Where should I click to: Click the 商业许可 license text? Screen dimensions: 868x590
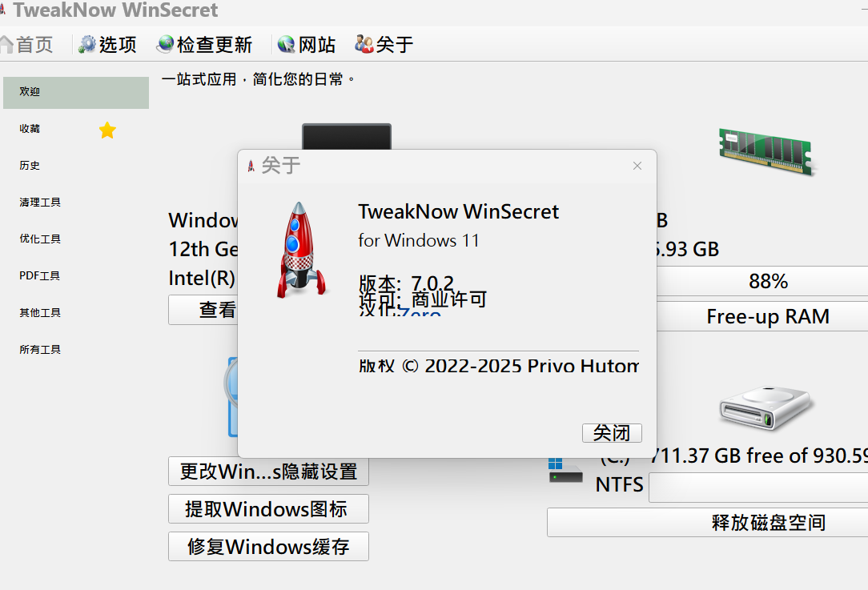point(449,299)
